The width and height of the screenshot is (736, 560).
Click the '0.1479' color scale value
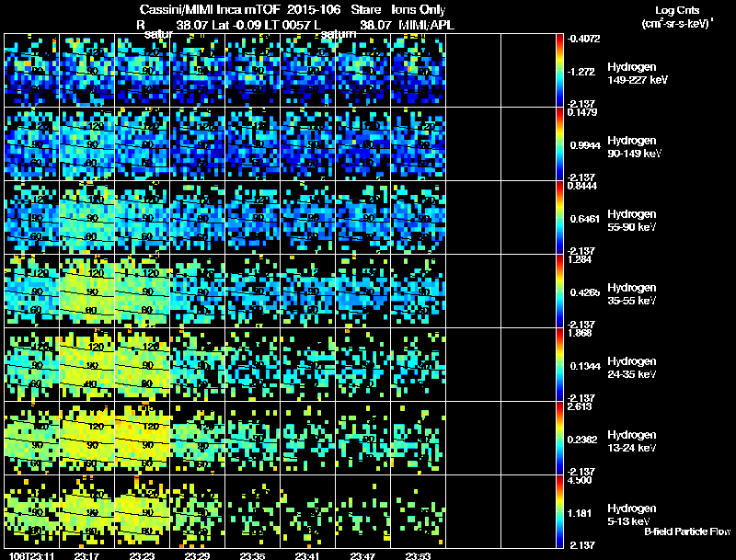pyautogui.click(x=582, y=112)
